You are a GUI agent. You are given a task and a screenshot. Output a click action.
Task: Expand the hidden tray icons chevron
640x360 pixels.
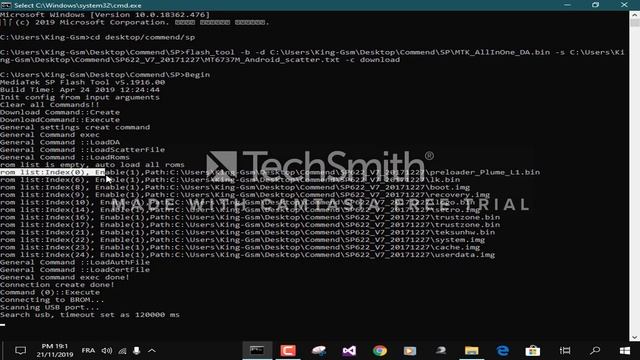(x=152, y=351)
